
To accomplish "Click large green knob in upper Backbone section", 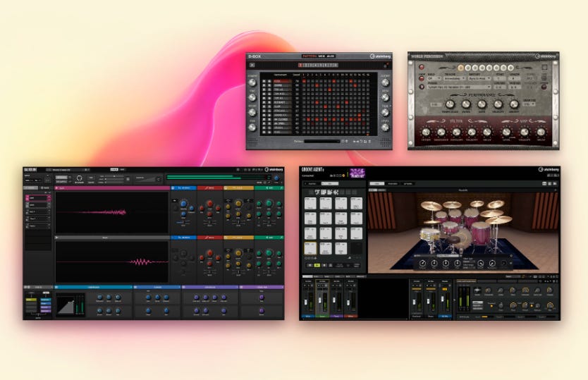I will pyautogui.click(x=269, y=203).
